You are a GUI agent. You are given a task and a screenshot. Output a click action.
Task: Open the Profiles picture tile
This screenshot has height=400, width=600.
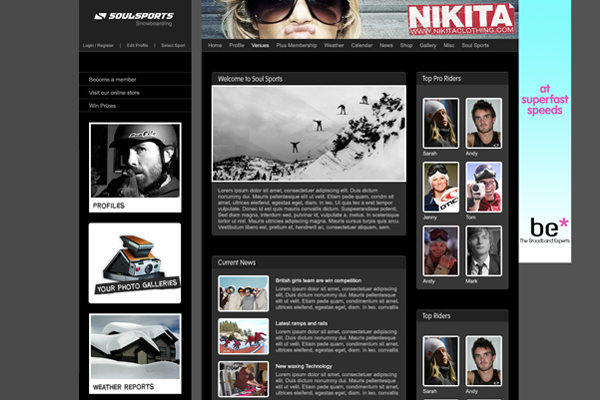click(135, 167)
